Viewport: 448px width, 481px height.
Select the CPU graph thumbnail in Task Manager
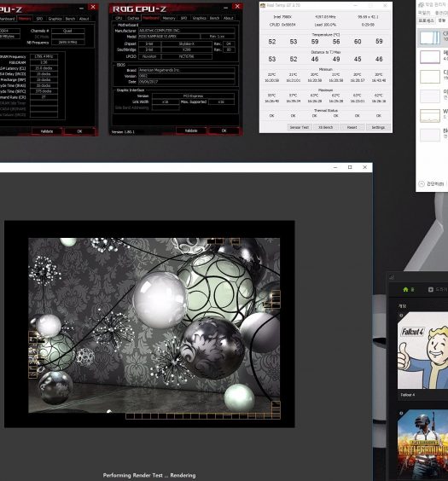coord(430,38)
